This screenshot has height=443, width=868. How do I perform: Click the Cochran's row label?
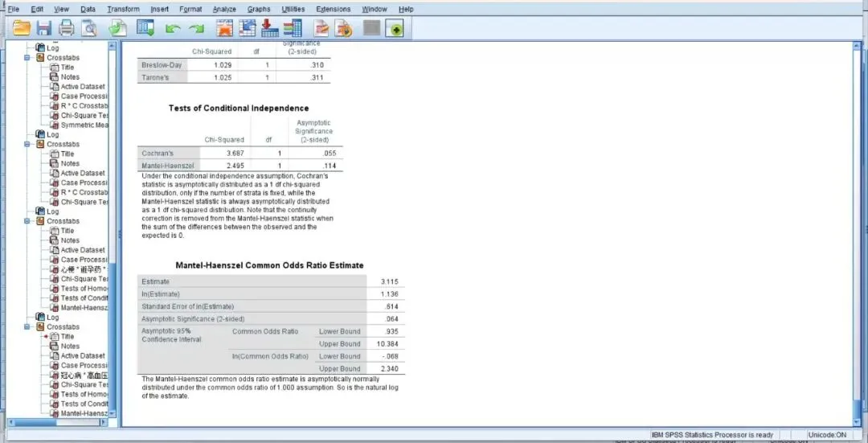pyautogui.click(x=158, y=153)
